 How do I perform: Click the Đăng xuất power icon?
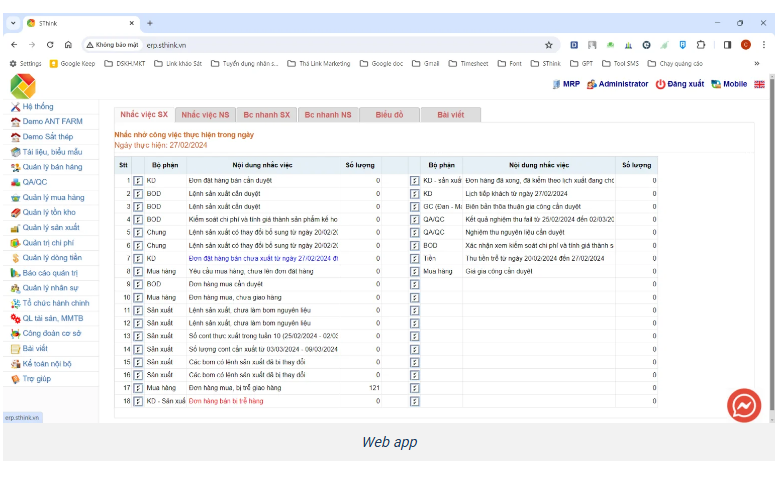[660, 85]
